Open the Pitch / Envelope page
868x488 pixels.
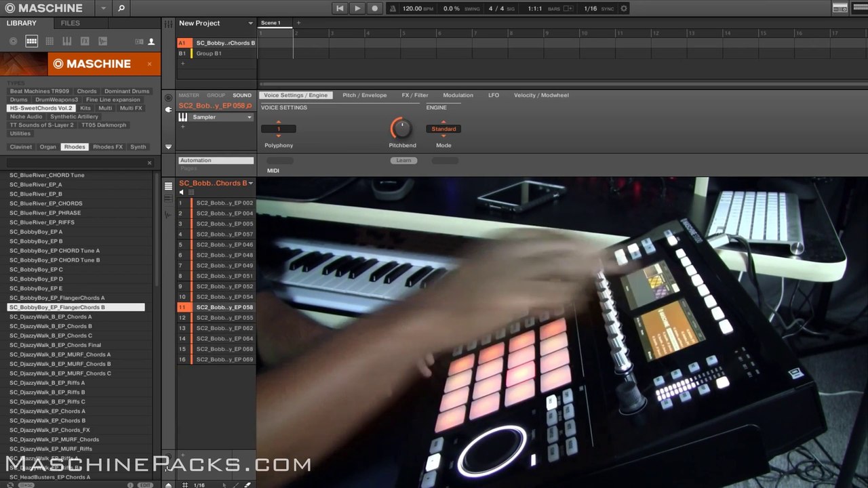[365, 96]
